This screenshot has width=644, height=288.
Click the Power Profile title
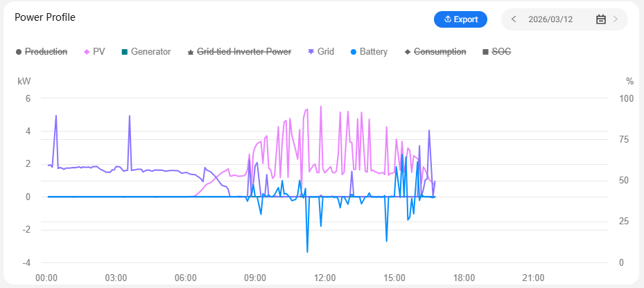pos(45,17)
